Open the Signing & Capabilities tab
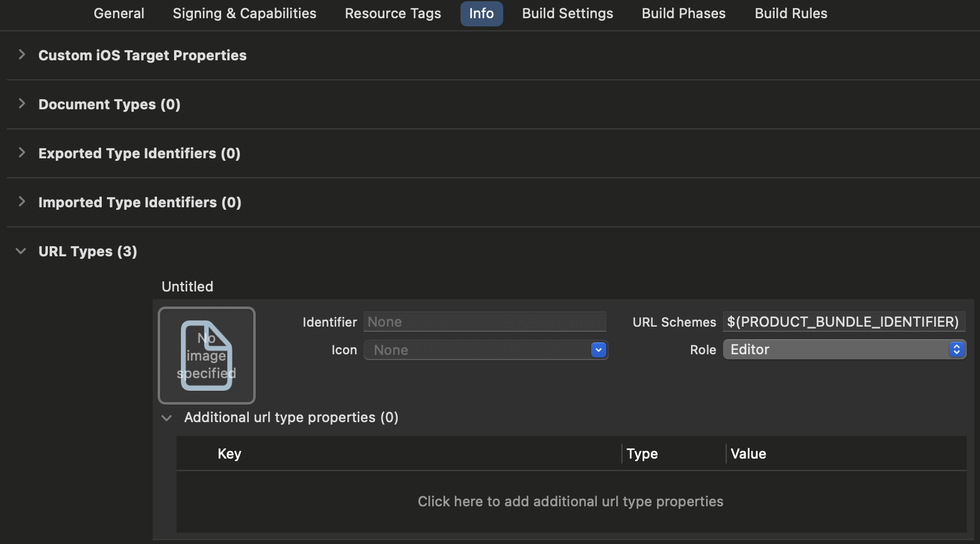 click(244, 13)
